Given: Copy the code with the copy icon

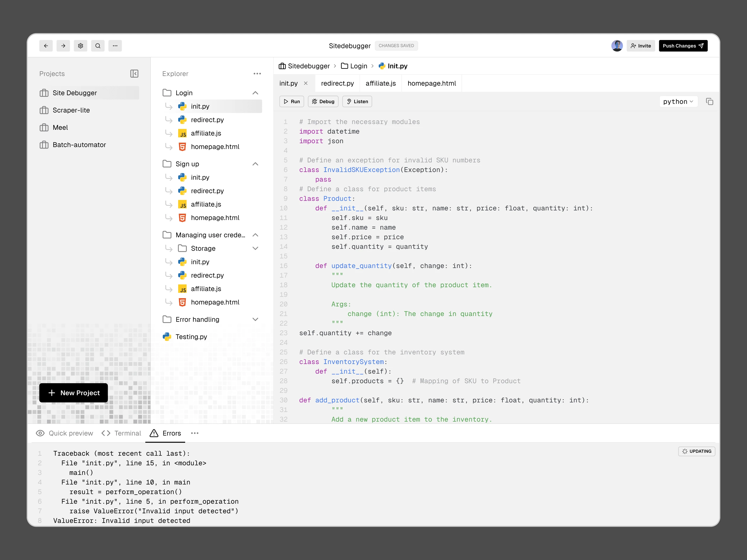Looking at the screenshot, I should (709, 101).
